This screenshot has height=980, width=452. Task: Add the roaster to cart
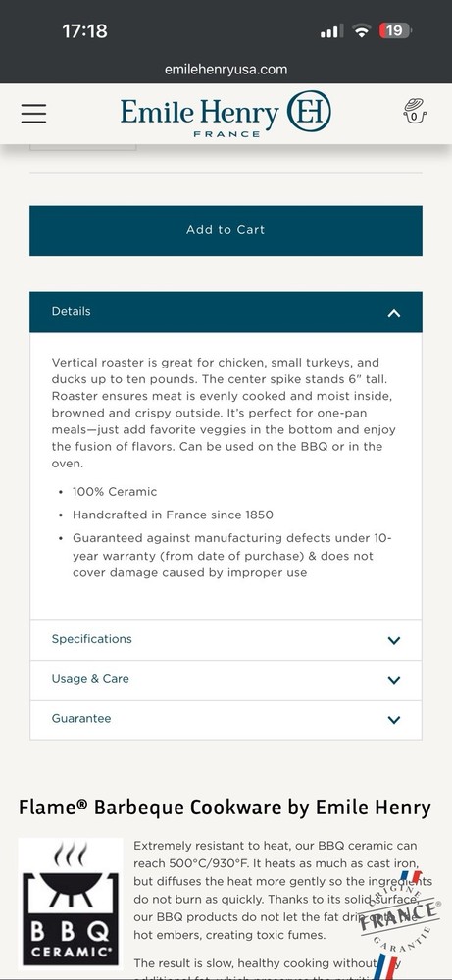(226, 230)
